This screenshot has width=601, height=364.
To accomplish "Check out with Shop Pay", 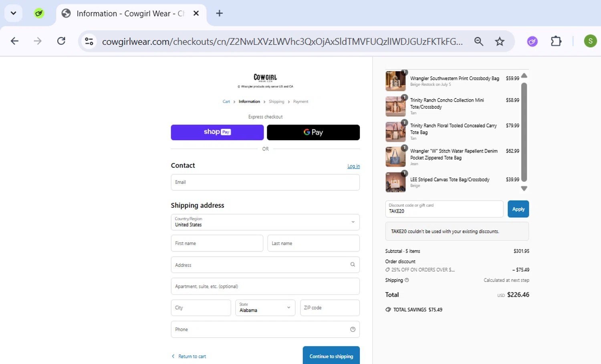I will click(x=217, y=132).
